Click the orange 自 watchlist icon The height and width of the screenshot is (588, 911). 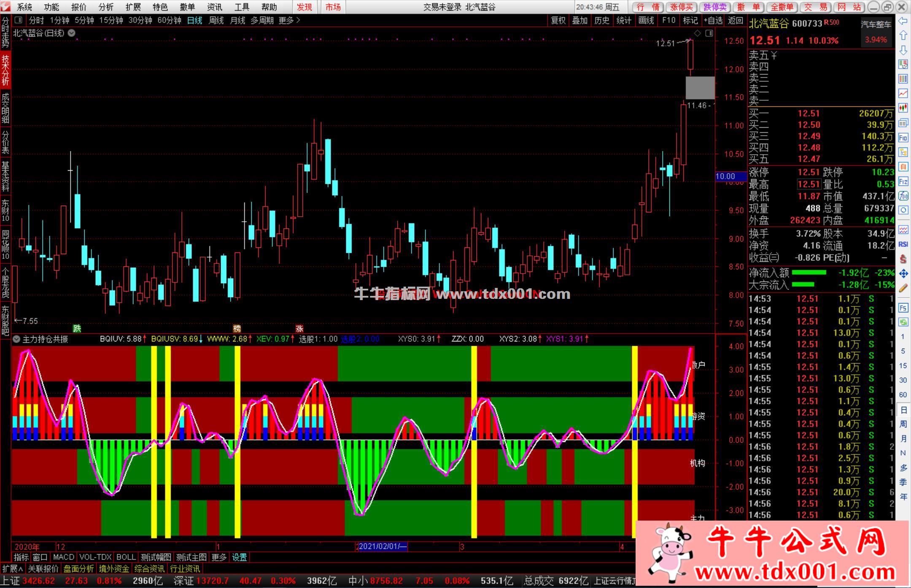click(903, 167)
